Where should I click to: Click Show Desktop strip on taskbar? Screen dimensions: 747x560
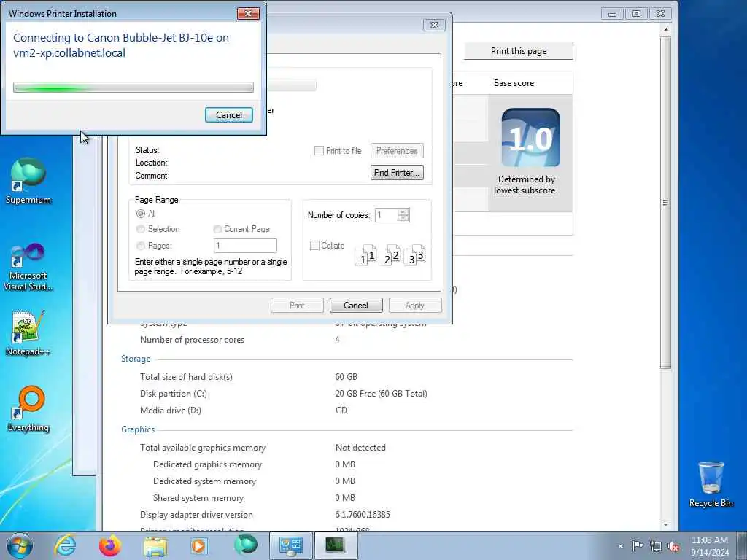[742, 545]
